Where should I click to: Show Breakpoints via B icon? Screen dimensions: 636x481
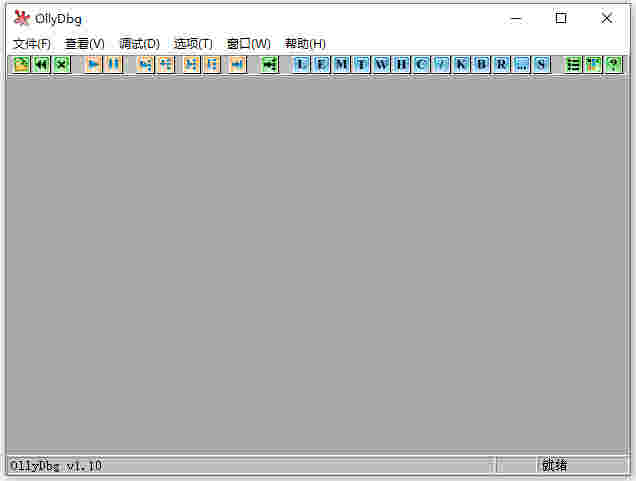tap(481, 64)
